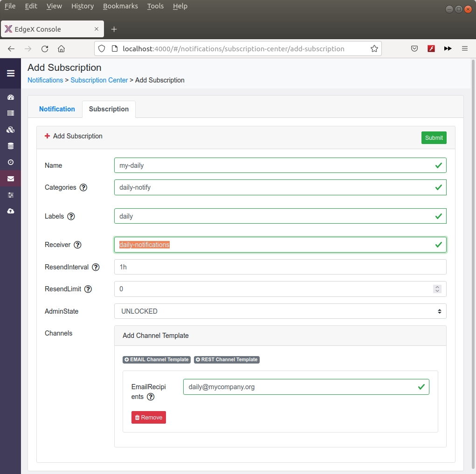476x474 pixels.
Task: Focus the EmailRecipients field
Action: point(306,387)
